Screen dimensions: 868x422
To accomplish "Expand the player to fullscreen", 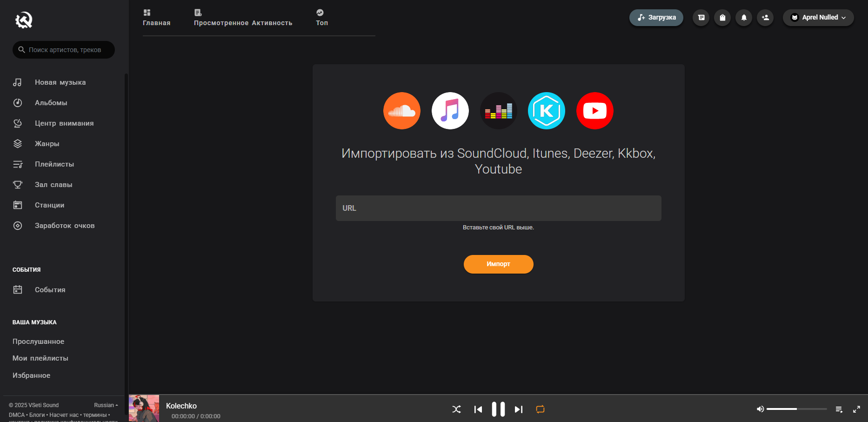I will tap(856, 409).
